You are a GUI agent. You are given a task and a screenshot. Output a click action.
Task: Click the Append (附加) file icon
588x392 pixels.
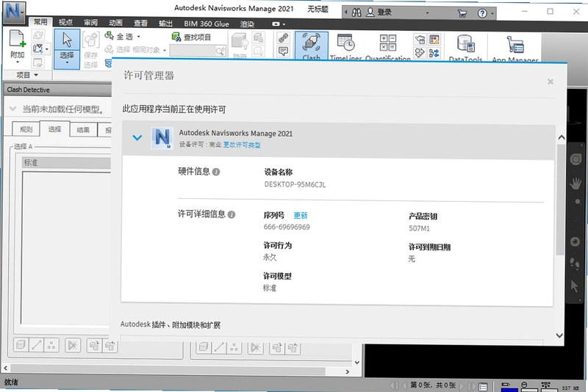pyautogui.click(x=17, y=40)
